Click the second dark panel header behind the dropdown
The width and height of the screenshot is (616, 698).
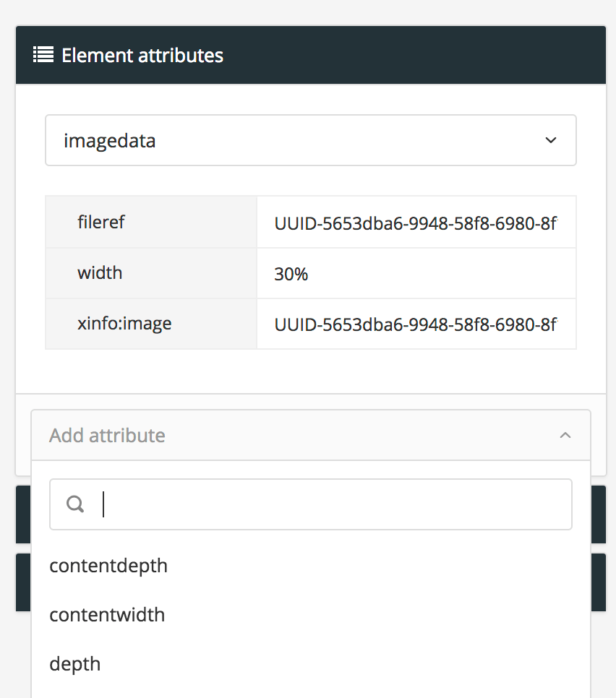point(599,582)
